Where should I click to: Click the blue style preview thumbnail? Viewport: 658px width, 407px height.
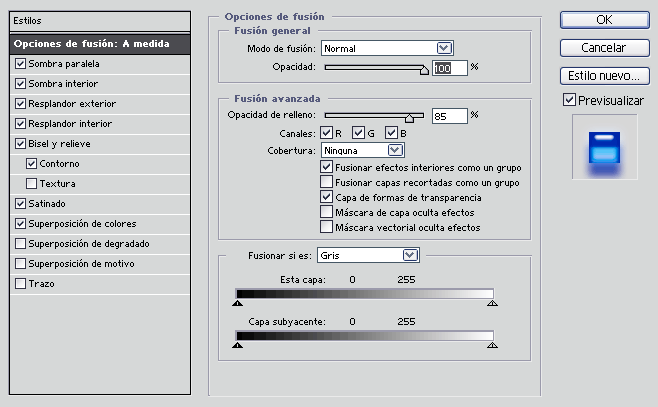pyautogui.click(x=604, y=147)
